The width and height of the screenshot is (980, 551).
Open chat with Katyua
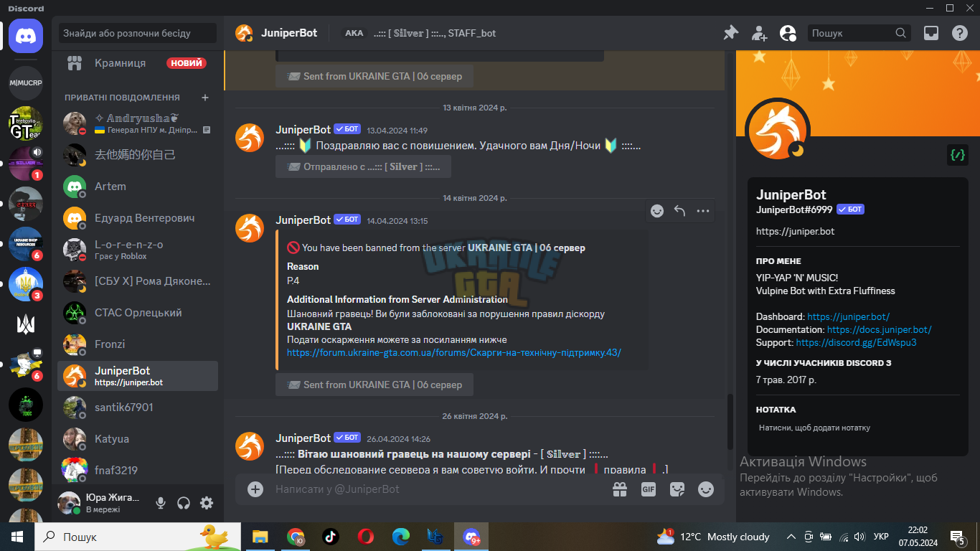137,439
